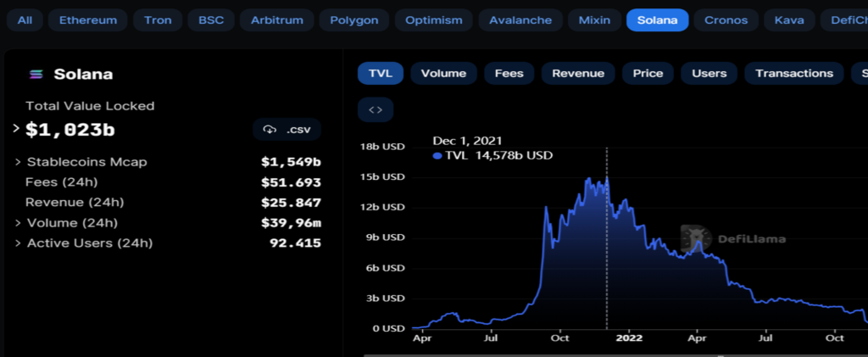Click the Revenue (24h) value $25.847

click(x=292, y=203)
